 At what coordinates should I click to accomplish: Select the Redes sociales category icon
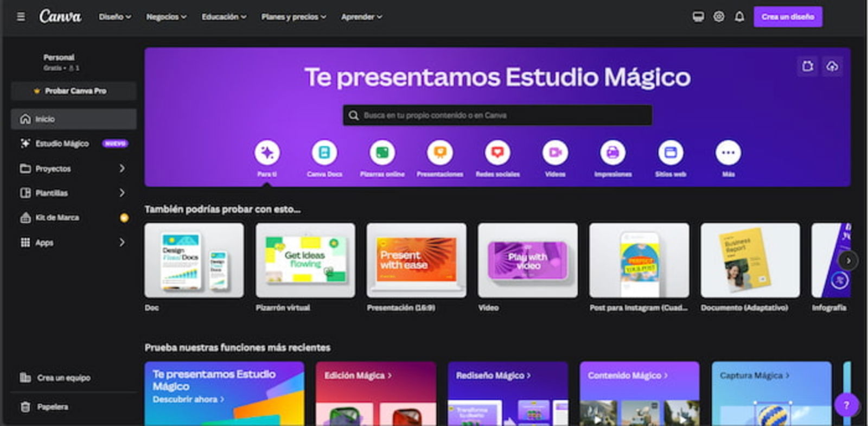pos(497,152)
